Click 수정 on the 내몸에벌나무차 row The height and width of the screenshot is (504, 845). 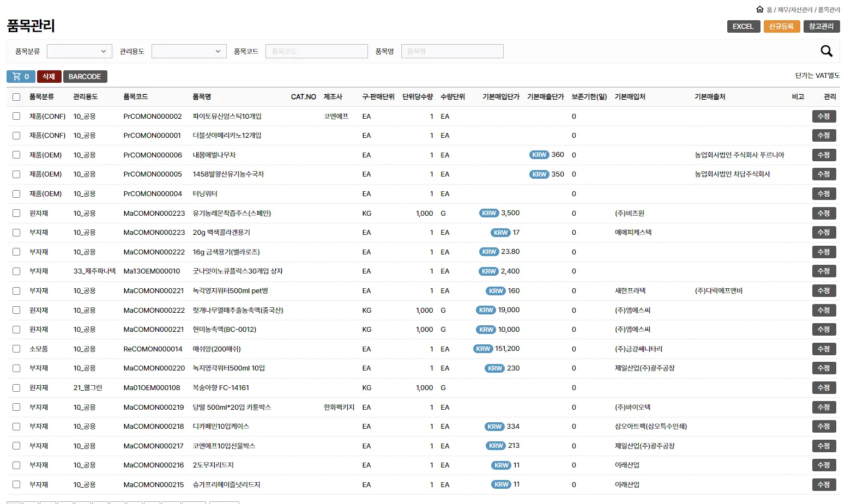(824, 155)
